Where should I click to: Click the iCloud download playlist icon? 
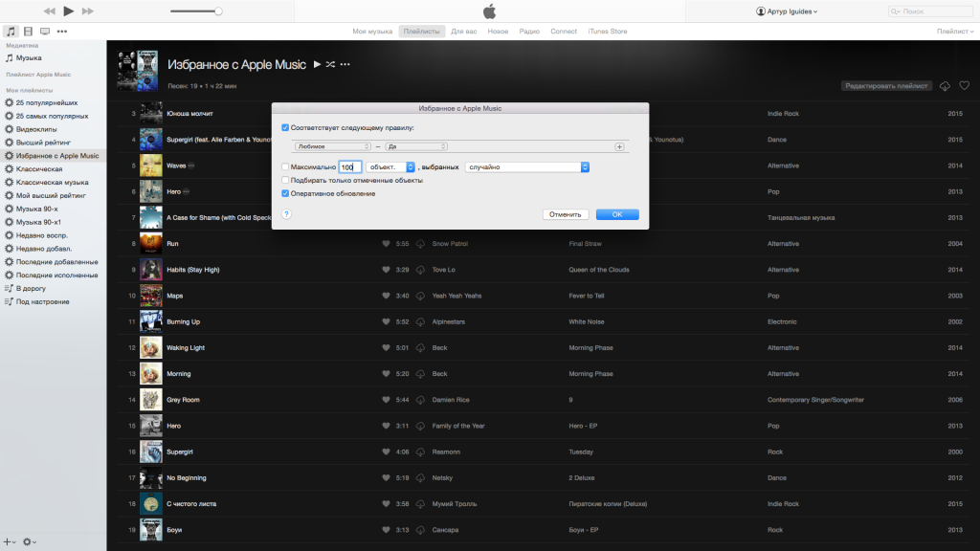coord(945,86)
